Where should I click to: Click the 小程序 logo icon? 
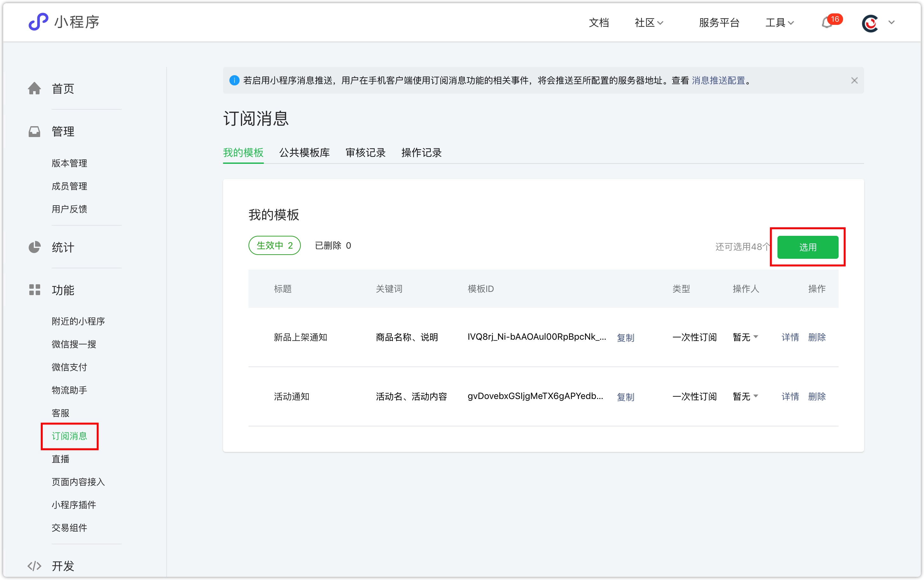click(x=38, y=22)
